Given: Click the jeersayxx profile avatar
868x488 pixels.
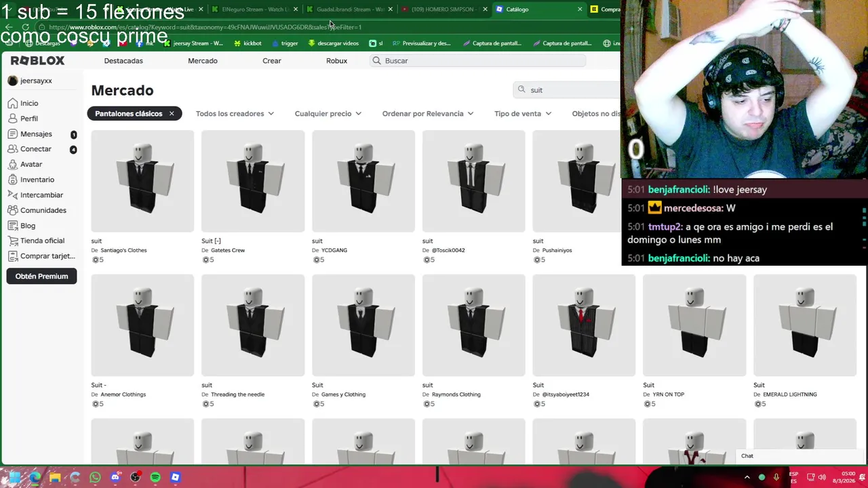Looking at the screenshot, I should [12, 81].
